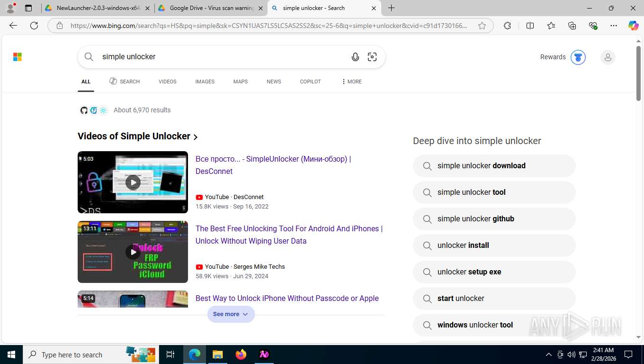The image size is (644, 364).
Task: Reload the page with refresh icon
Action: pos(34,26)
